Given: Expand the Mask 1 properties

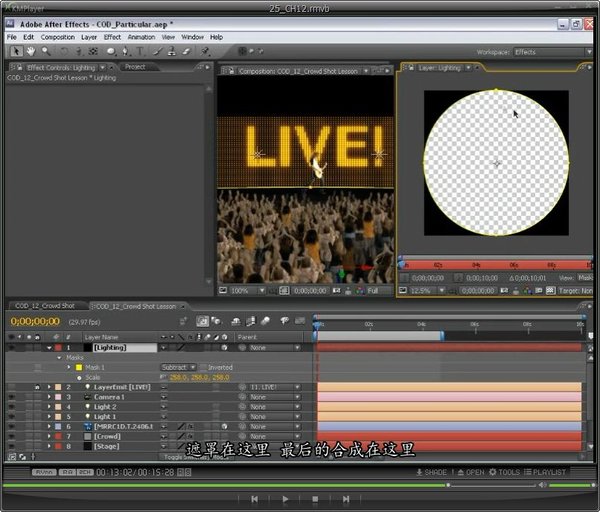Looking at the screenshot, I should coord(68,367).
